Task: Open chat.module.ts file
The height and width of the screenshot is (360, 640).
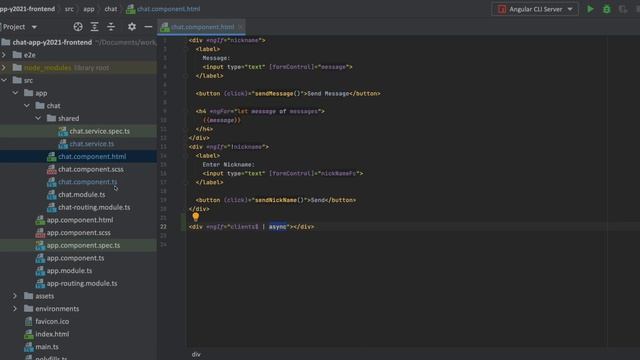Action: 81,194
